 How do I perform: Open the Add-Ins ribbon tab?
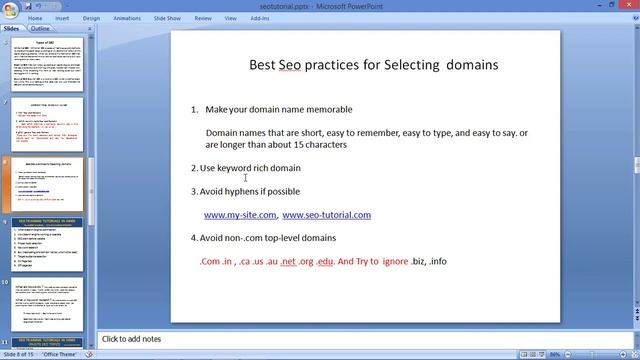(x=260, y=18)
